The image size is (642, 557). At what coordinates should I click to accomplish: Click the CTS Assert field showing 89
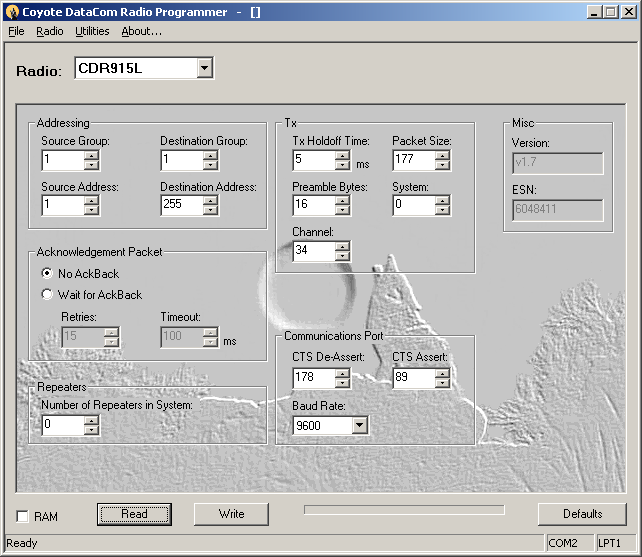414,378
